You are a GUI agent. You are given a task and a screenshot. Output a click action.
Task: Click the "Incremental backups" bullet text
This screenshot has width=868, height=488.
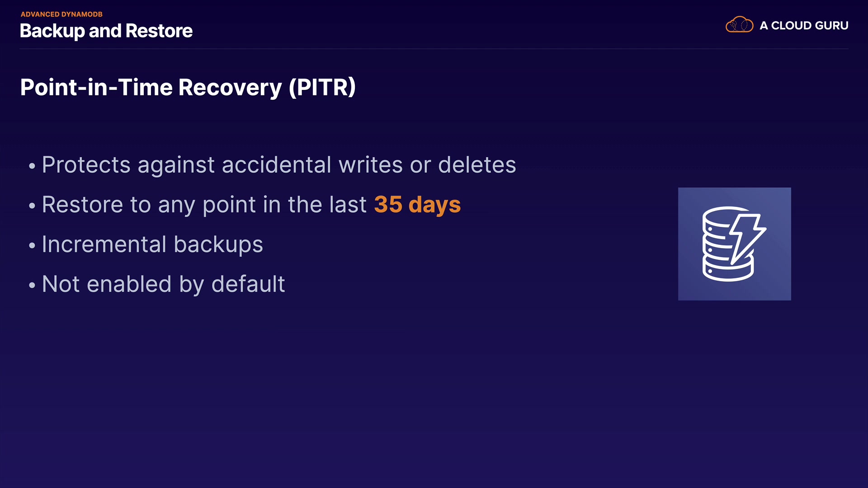point(152,244)
